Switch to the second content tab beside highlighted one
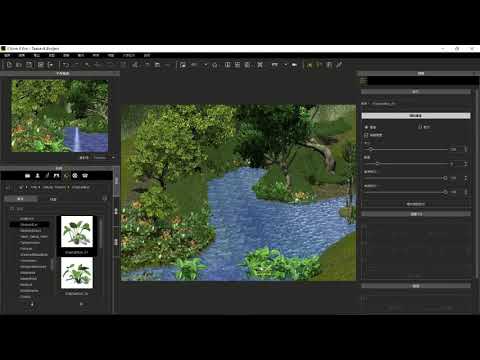This screenshot has height=360, width=480. tap(53, 199)
